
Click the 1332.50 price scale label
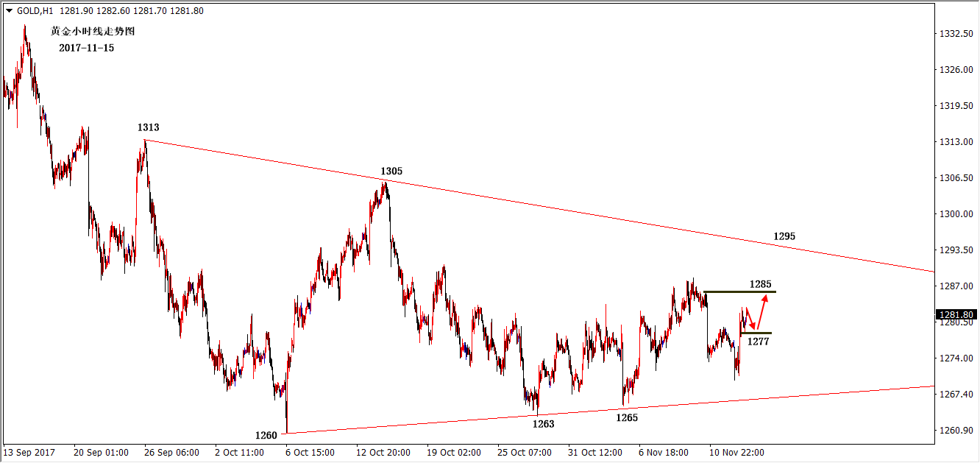pos(956,34)
